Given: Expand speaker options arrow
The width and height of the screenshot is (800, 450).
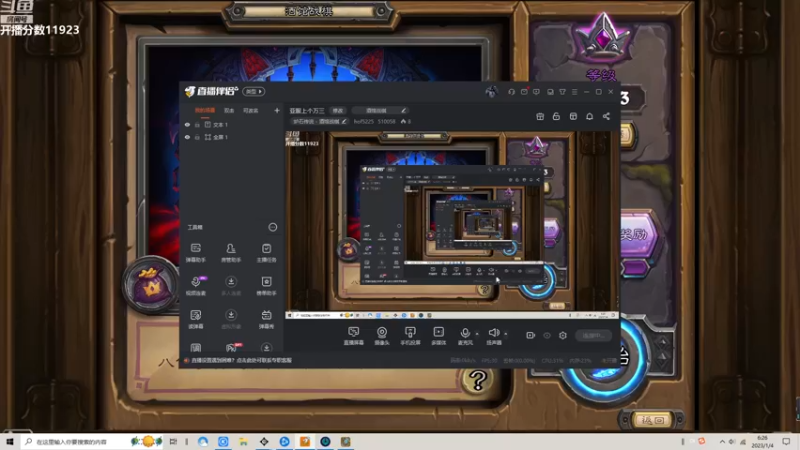Looking at the screenshot, I should 506,334.
